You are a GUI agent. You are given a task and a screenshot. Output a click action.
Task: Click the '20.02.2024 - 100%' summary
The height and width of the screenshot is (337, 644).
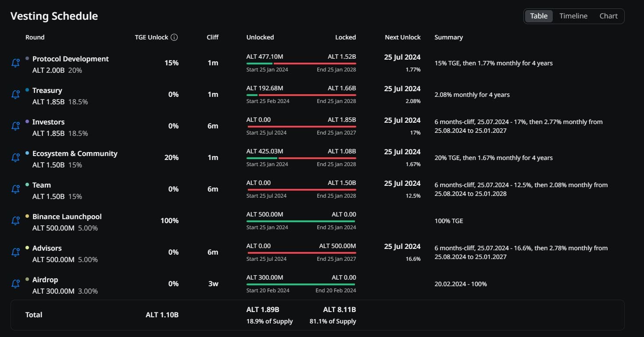pos(461,284)
